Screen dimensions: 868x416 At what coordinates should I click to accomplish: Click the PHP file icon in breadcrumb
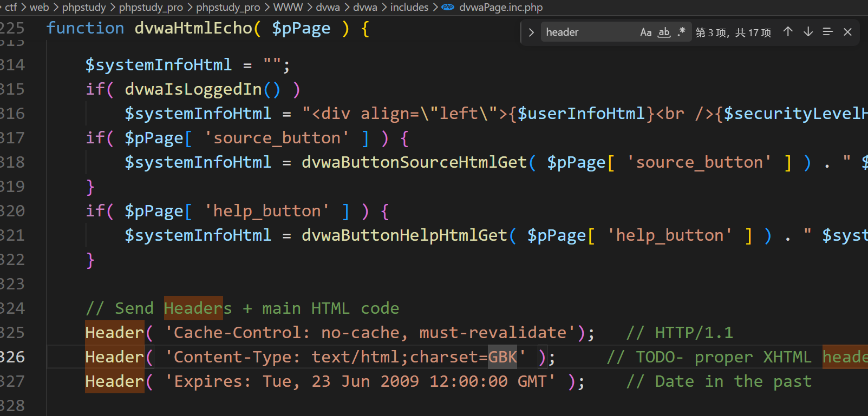448,8
